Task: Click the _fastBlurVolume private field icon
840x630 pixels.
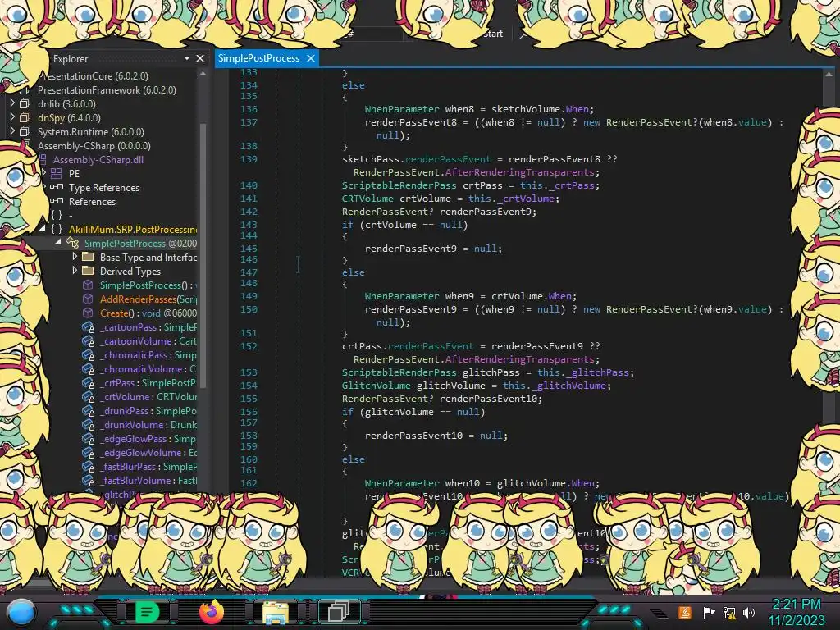Action: [x=89, y=480]
